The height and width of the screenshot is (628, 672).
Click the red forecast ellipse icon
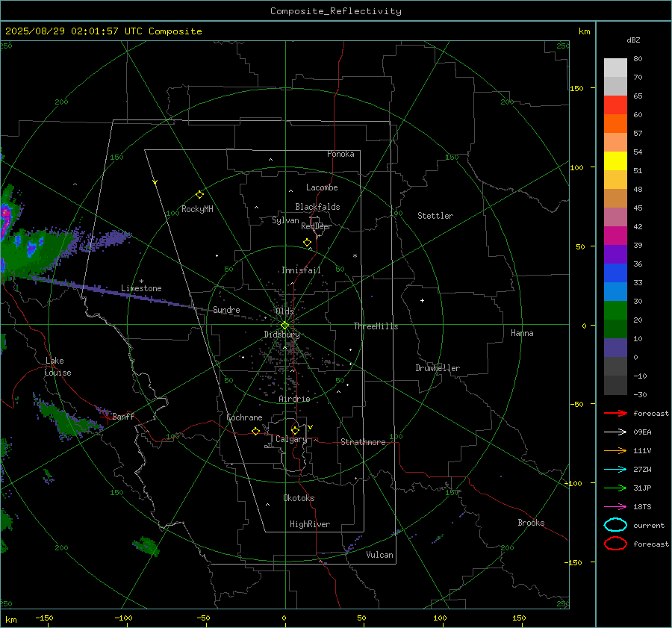[x=615, y=544]
